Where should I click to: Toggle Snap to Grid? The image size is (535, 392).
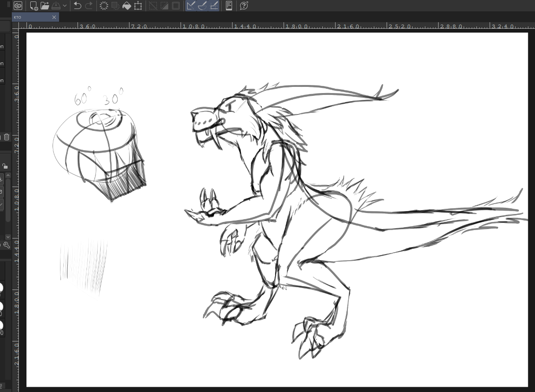(214, 6)
